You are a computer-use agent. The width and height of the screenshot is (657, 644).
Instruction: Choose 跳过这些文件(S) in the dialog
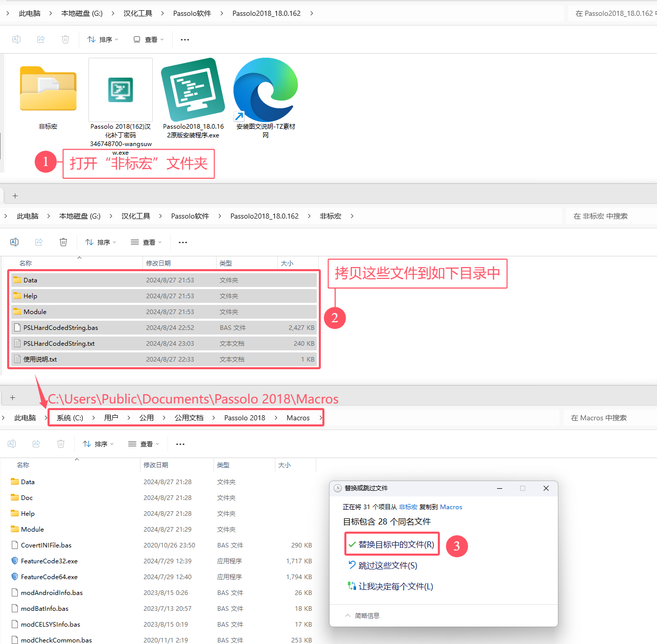point(383,565)
